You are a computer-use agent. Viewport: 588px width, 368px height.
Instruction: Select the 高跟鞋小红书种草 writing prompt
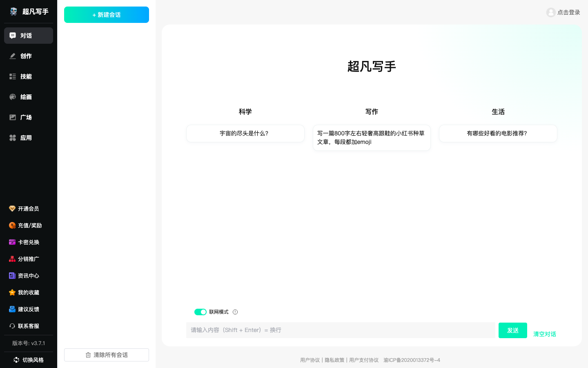(x=372, y=137)
